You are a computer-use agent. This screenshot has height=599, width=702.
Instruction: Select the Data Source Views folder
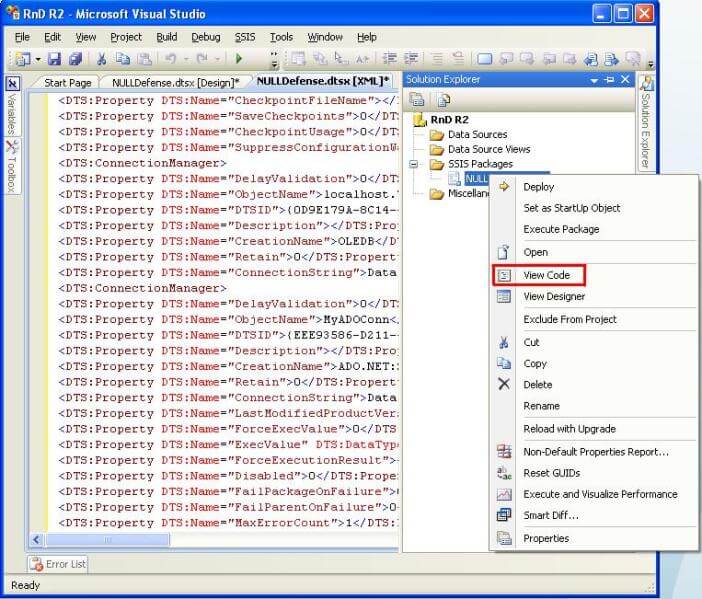coord(489,149)
